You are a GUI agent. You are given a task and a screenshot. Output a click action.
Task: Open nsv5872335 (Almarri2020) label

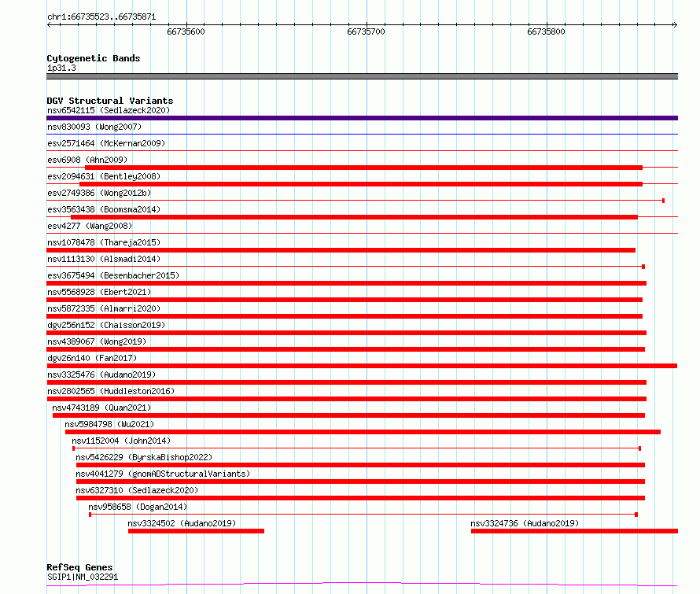pyautogui.click(x=104, y=308)
